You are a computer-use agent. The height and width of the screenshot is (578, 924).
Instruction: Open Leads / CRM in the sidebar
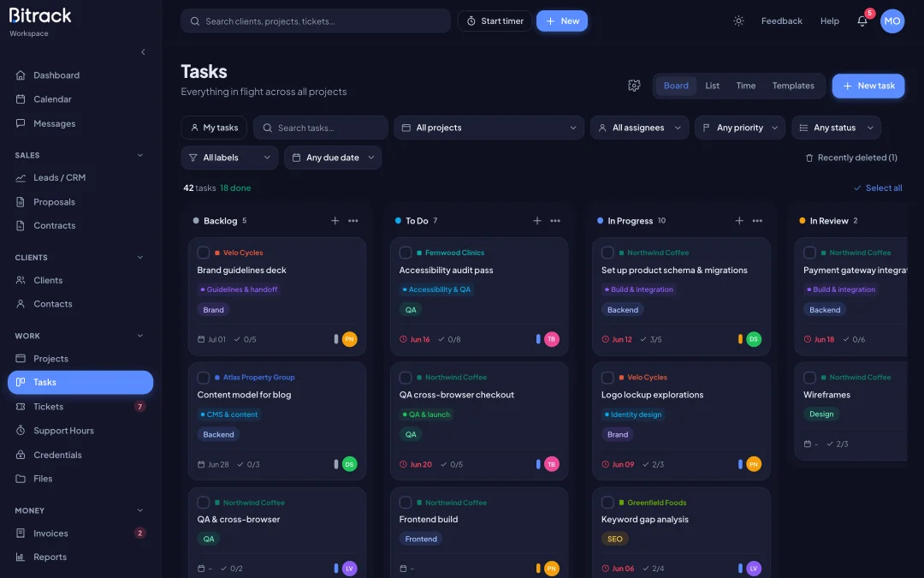coord(80,177)
